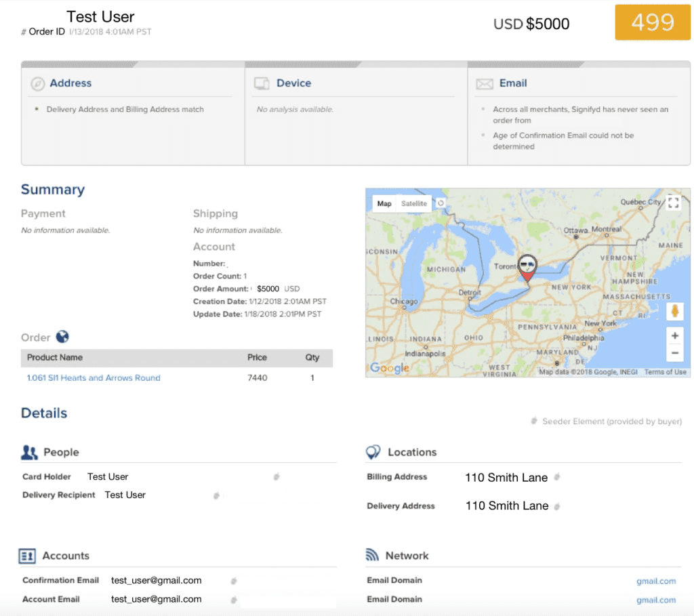Image resolution: width=694 pixels, height=616 pixels.
Task: Click seeder icon in Card Holder row
Action: point(277,476)
